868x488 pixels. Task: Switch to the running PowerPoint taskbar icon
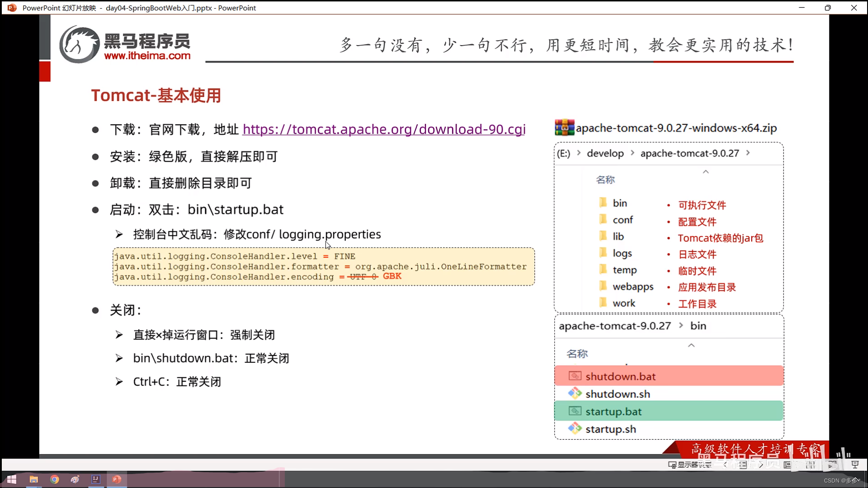point(116,480)
